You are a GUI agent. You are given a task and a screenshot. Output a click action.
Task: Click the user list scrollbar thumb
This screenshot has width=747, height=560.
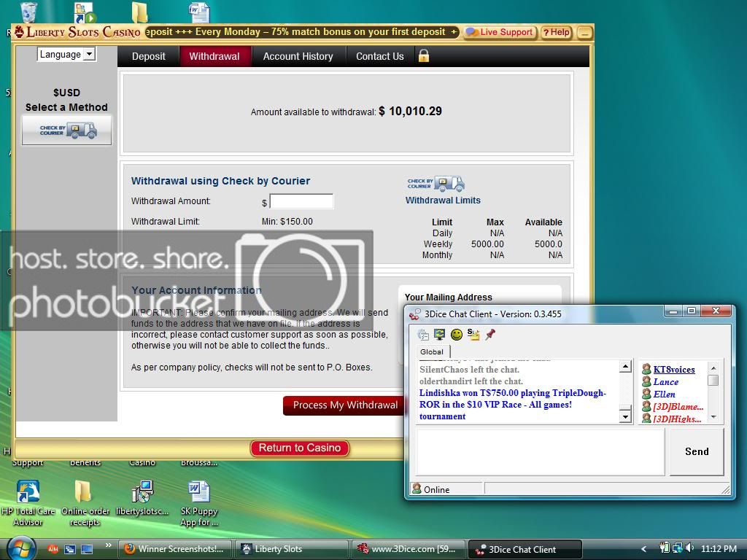point(713,381)
